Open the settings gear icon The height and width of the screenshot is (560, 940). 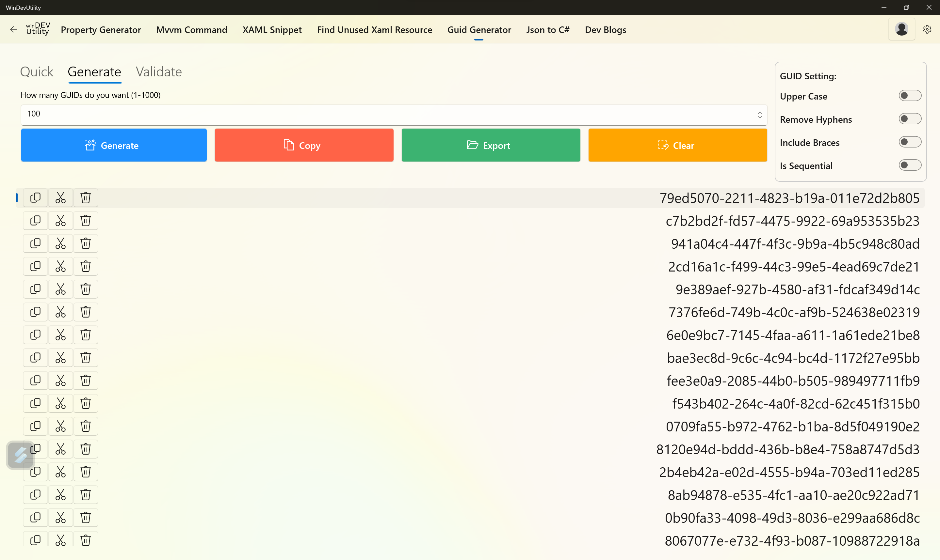pos(927,29)
